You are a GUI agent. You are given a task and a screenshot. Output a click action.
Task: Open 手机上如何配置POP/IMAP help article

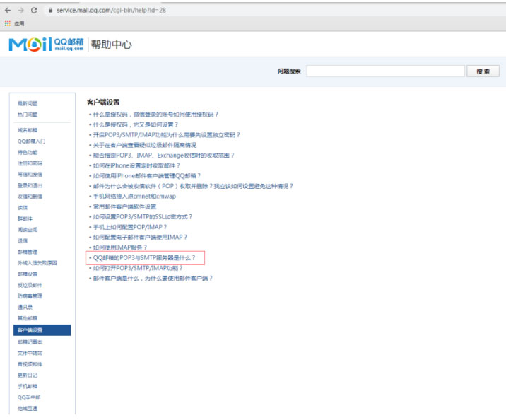pos(130,227)
